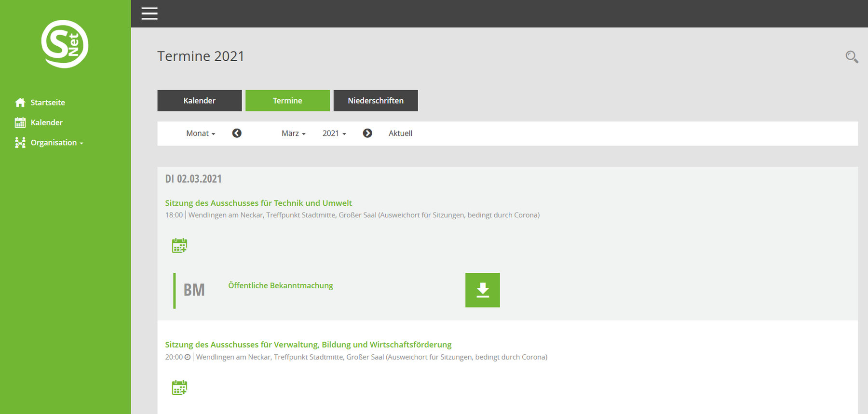This screenshot has height=414, width=868.
Task: Switch to the Kalender tab
Action: point(200,101)
